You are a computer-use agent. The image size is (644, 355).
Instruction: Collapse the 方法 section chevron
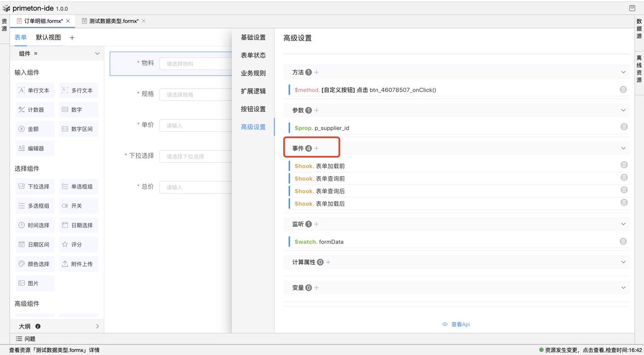pyautogui.click(x=623, y=72)
